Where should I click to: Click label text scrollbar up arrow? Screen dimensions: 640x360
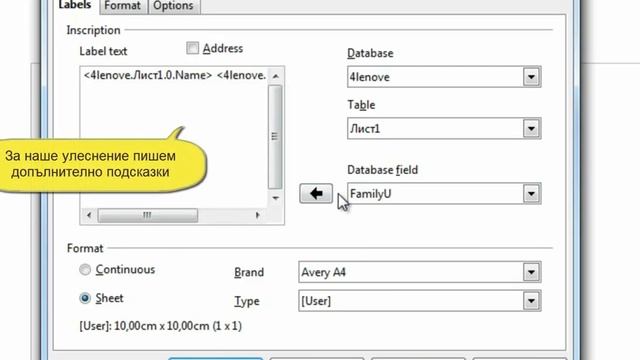[x=276, y=76]
